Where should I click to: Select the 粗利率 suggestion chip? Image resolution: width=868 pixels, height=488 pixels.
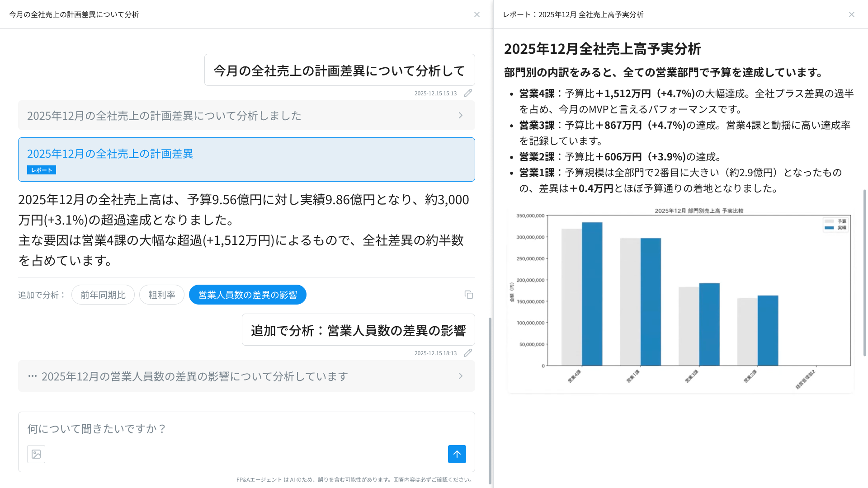[x=161, y=295]
